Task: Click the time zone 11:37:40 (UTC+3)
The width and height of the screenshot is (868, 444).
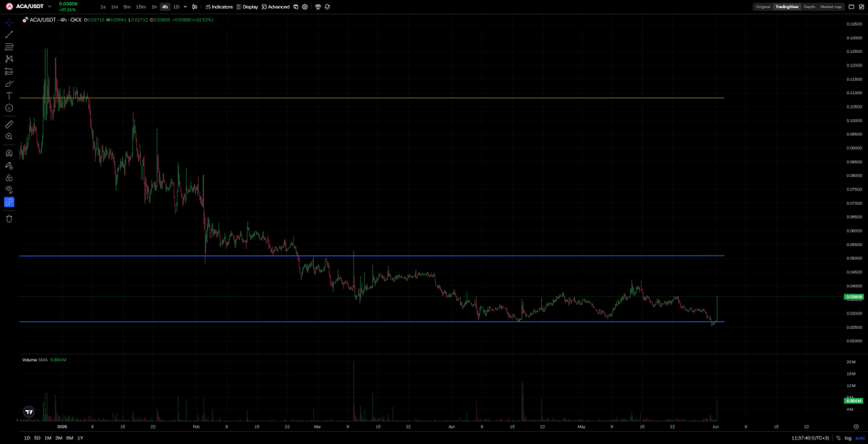Action: pos(810,438)
